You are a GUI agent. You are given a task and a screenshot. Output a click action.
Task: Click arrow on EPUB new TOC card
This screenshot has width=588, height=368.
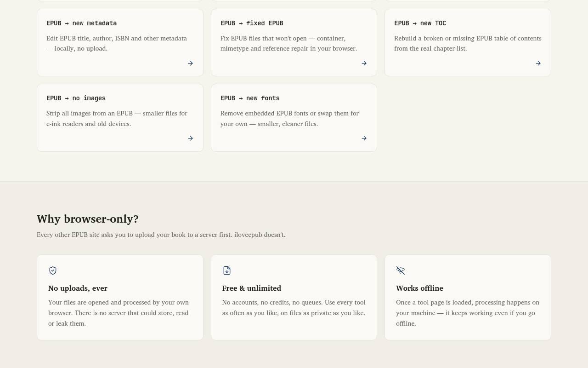(538, 63)
